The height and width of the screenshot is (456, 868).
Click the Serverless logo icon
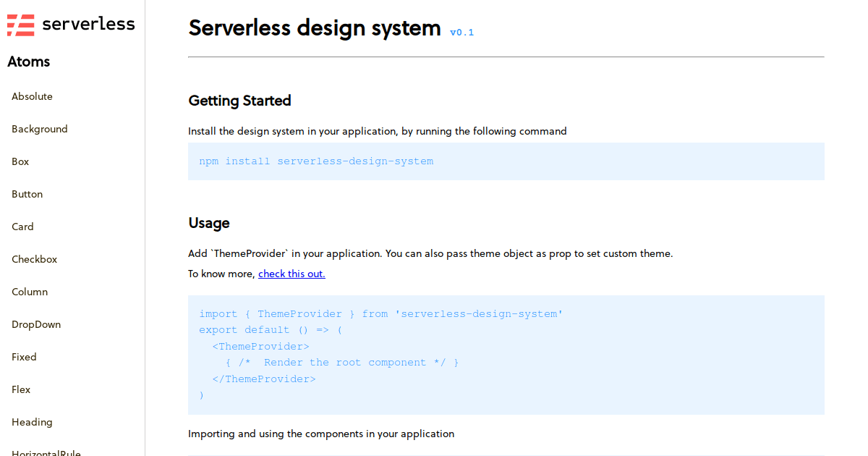tap(21, 24)
